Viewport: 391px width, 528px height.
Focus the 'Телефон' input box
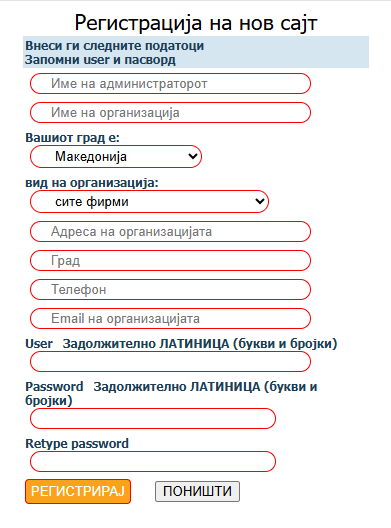170,290
